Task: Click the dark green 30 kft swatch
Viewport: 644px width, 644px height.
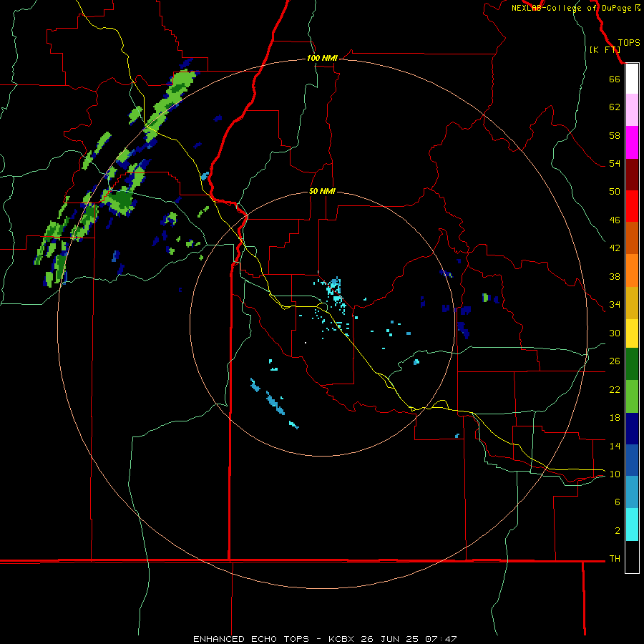Action: click(632, 364)
